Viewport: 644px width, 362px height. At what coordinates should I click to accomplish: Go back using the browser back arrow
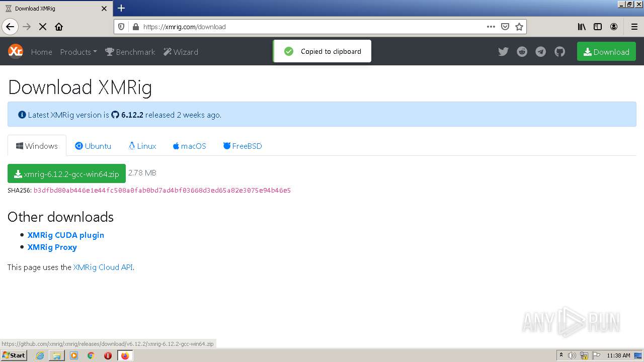click(x=10, y=27)
